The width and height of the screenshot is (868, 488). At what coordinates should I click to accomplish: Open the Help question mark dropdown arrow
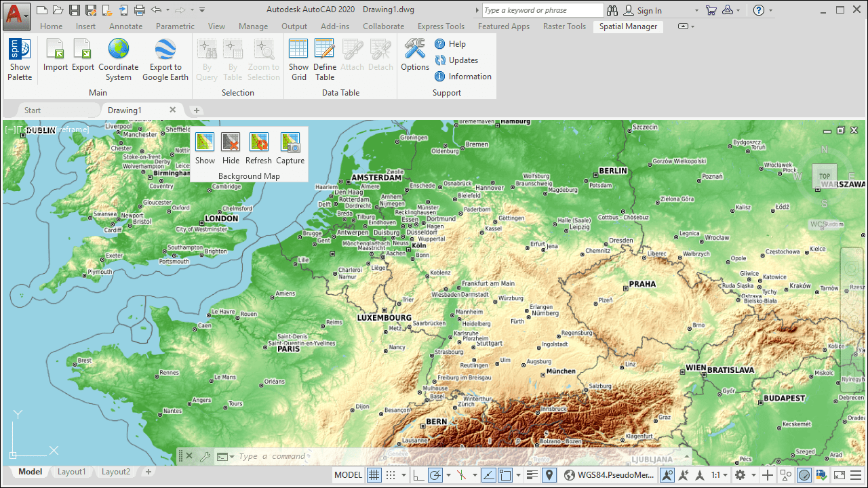[771, 10]
